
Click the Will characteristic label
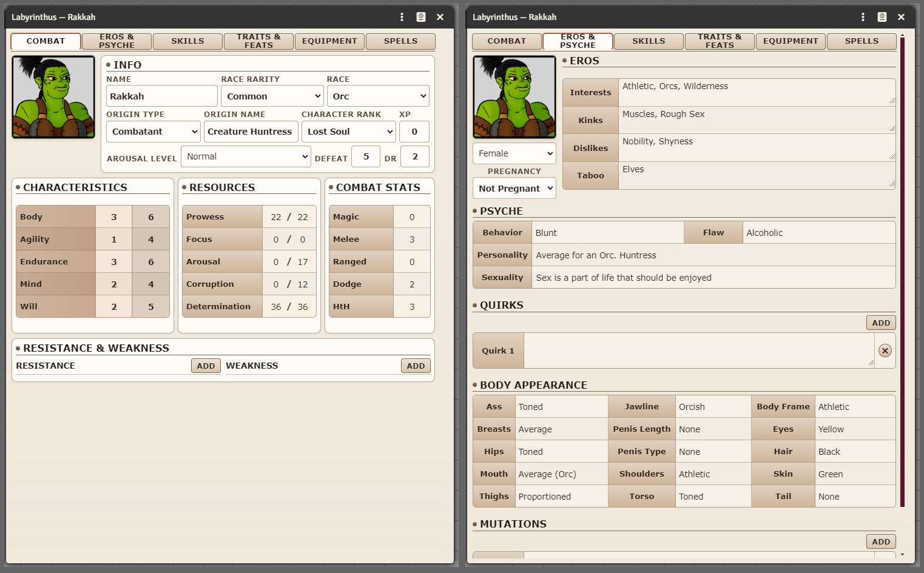pyautogui.click(x=56, y=307)
